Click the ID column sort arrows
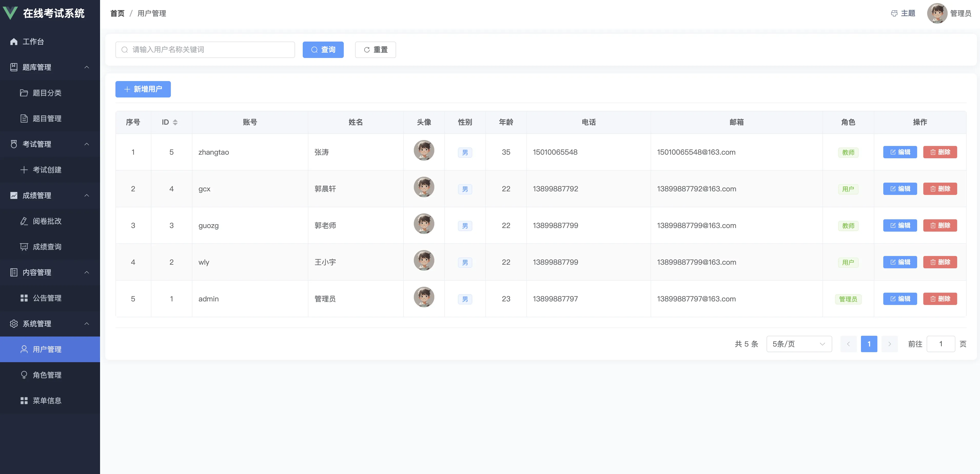Viewport: 980px width, 474px height. tap(175, 122)
